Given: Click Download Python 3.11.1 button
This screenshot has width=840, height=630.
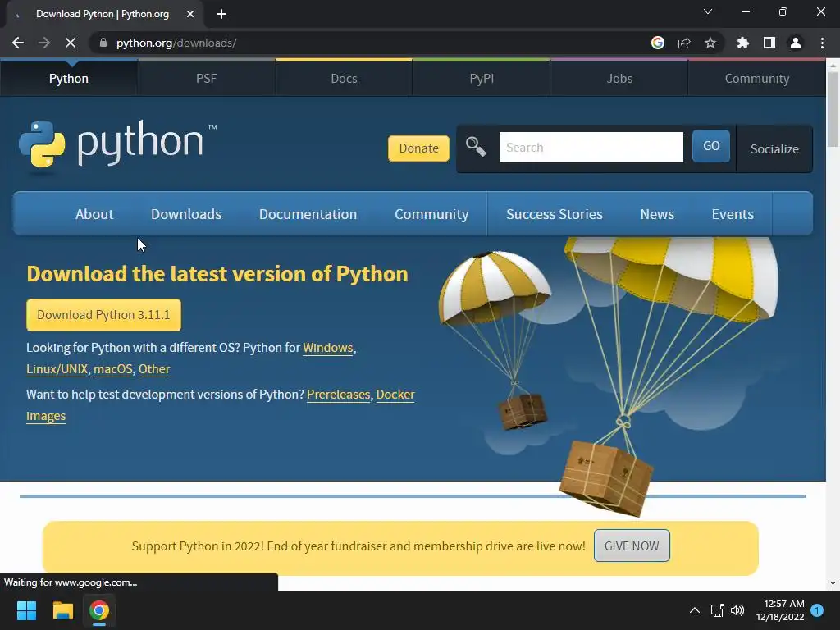Looking at the screenshot, I should [x=103, y=315].
